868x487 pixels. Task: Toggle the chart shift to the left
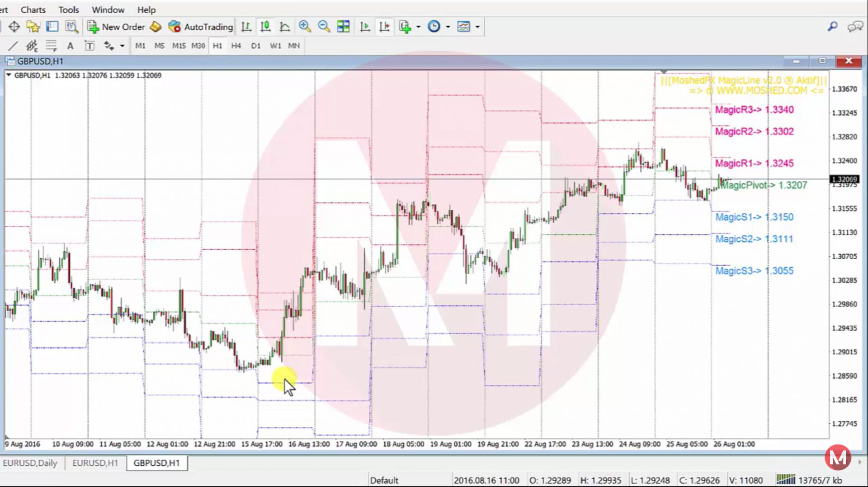385,26
